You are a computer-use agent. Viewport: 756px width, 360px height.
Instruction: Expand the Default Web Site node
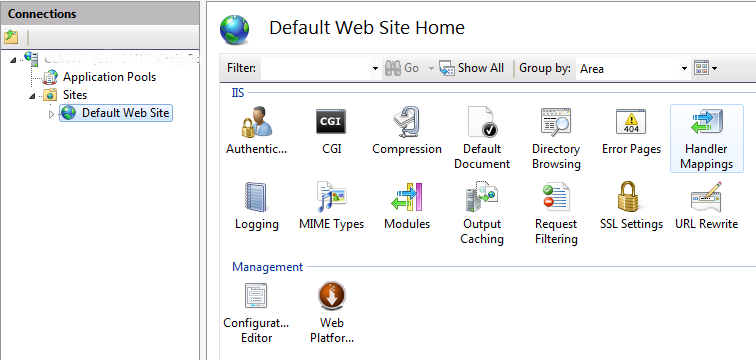click(52, 114)
